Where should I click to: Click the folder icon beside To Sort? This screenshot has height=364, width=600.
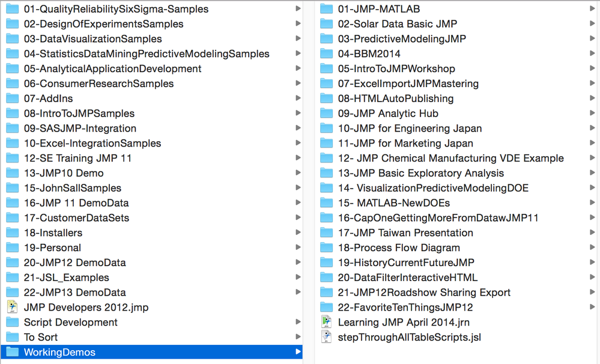click(12, 337)
